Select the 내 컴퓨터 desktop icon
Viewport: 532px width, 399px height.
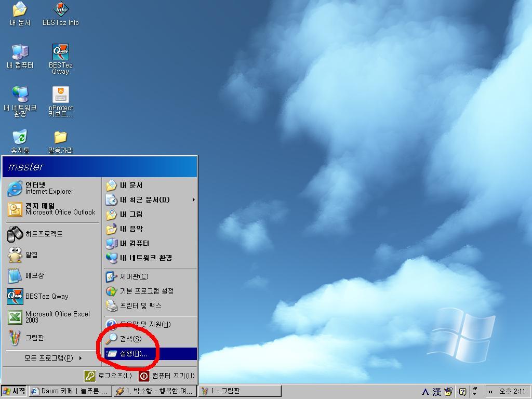(x=20, y=56)
